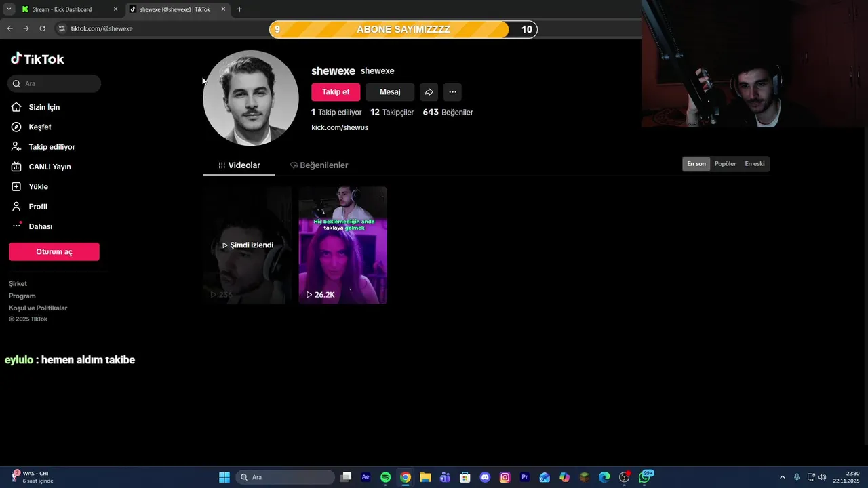The image size is (868, 488).
Task: Open WhatsApp from the taskbar
Action: [645, 477]
